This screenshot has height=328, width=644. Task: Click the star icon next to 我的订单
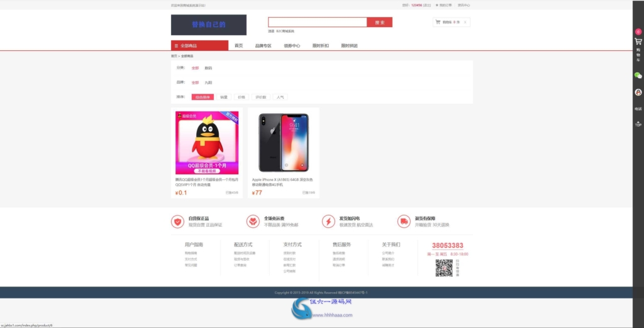point(436,5)
